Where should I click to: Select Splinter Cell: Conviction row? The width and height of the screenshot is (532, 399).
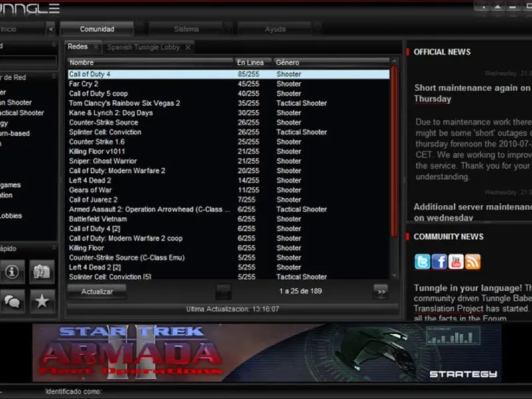tap(228, 132)
